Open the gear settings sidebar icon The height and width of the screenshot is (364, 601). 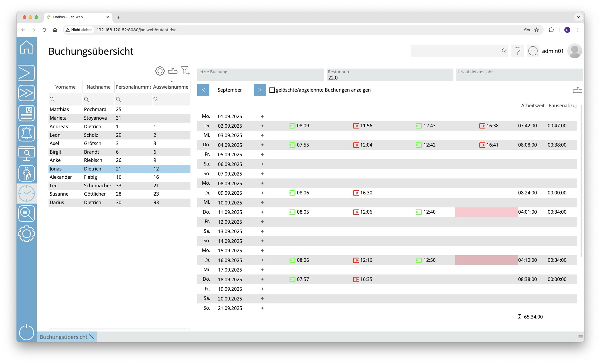[27, 234]
